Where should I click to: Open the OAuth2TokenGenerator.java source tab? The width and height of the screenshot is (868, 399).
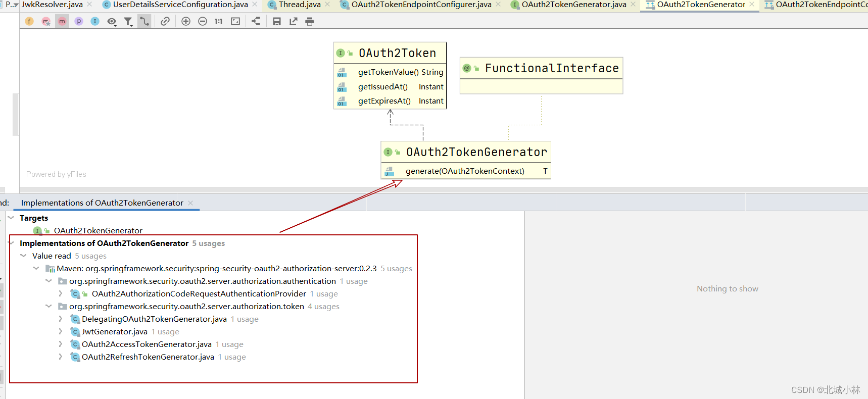pos(574,5)
